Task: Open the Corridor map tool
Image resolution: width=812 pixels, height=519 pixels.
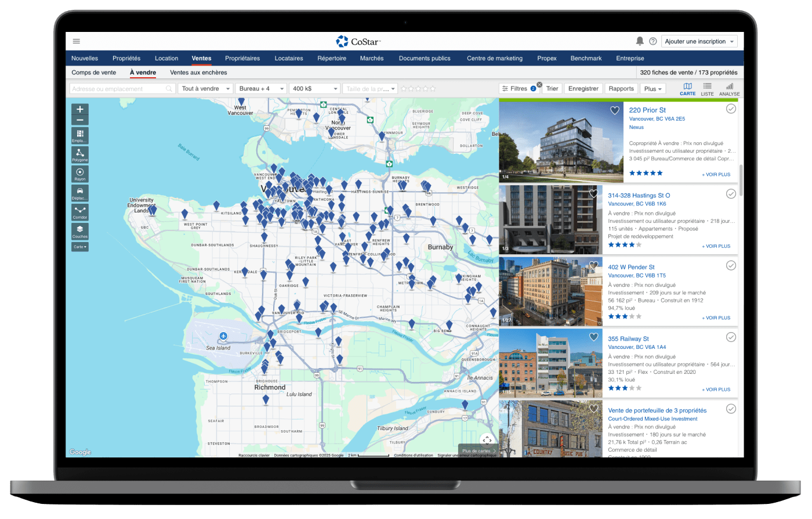Action: pyautogui.click(x=80, y=211)
